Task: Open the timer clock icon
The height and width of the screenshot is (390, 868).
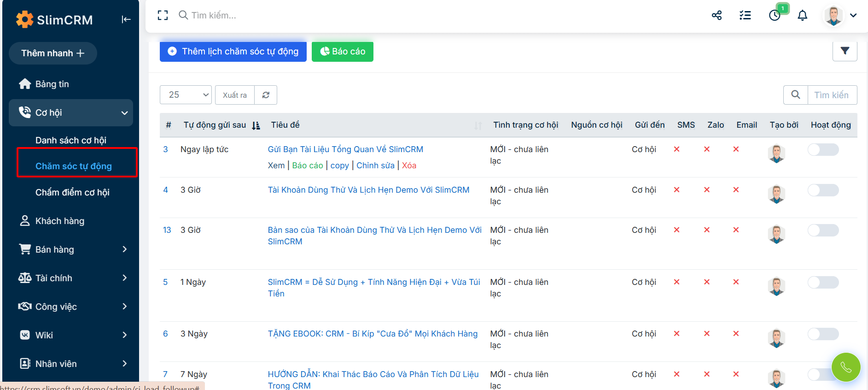Action: point(775,15)
